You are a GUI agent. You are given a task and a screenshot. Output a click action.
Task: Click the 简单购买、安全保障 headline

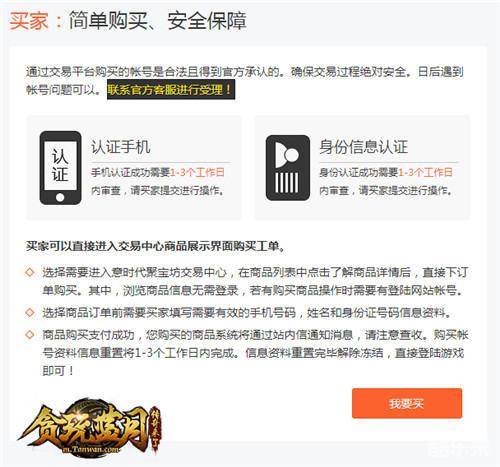pos(158,21)
